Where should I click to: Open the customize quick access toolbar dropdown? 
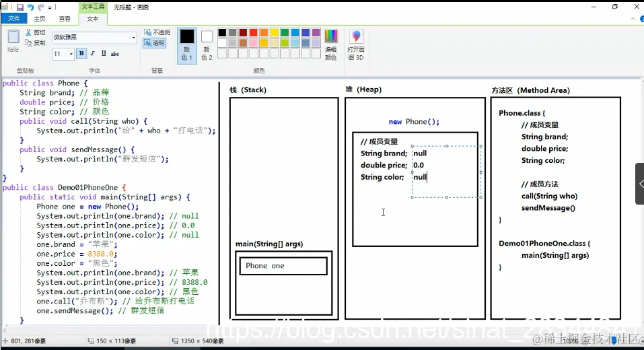click(x=50, y=7)
